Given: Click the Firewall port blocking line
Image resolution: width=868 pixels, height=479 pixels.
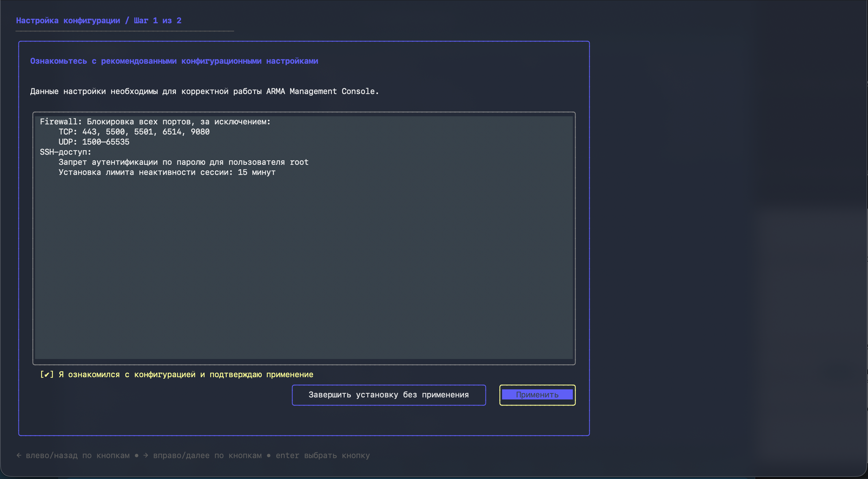Looking at the screenshot, I should pos(155,122).
